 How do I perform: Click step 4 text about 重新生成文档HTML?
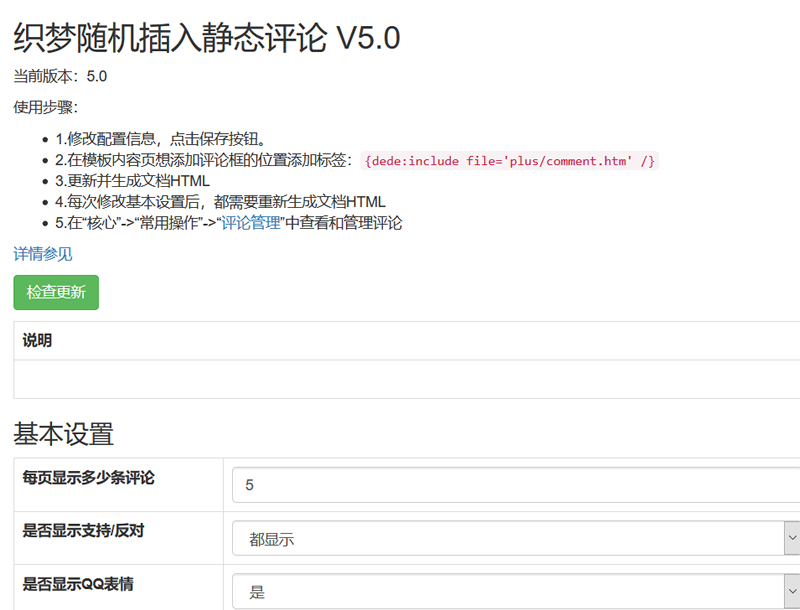tap(220, 202)
